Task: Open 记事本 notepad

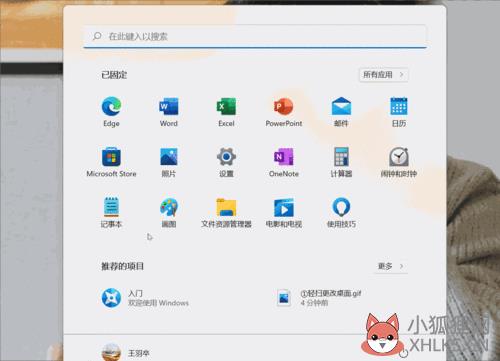Action: pyautogui.click(x=111, y=213)
